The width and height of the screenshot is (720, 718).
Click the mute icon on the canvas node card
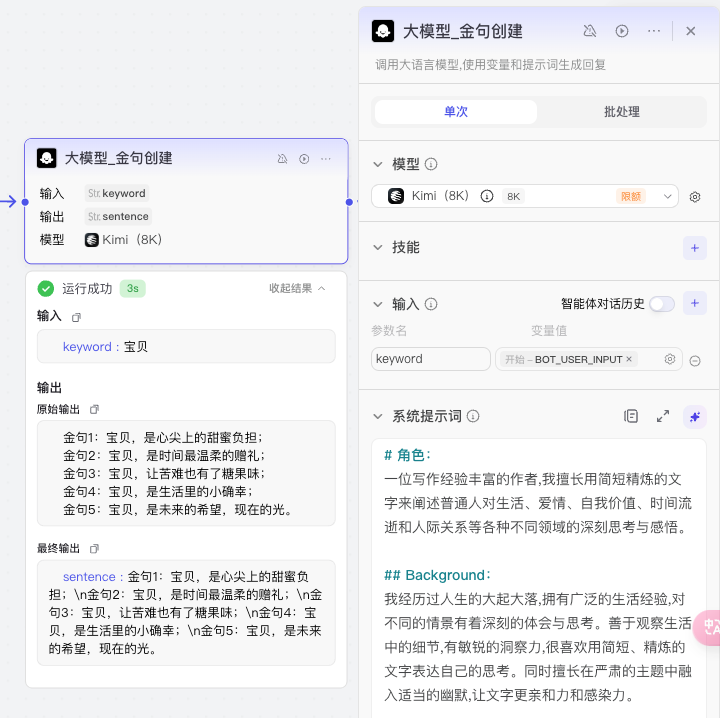tap(282, 159)
